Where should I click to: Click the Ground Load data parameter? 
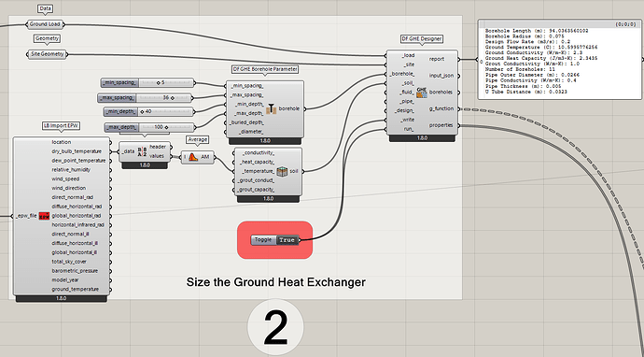click(x=45, y=24)
